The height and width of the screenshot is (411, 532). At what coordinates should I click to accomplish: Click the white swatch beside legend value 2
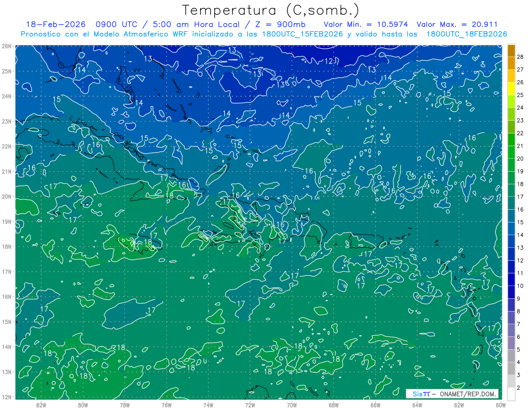[511, 394]
